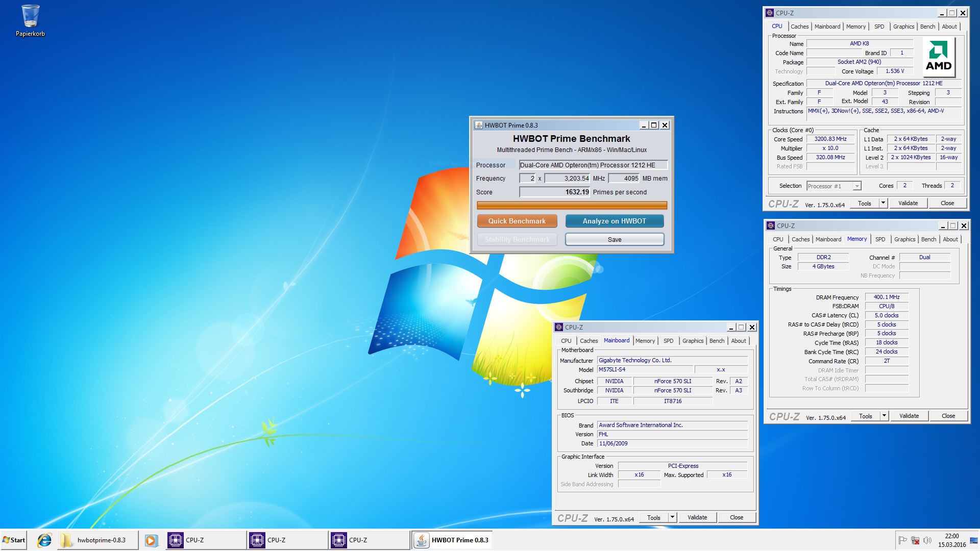Click the Close button in the CPU-Z Memory window
980x551 pixels.
[948, 416]
